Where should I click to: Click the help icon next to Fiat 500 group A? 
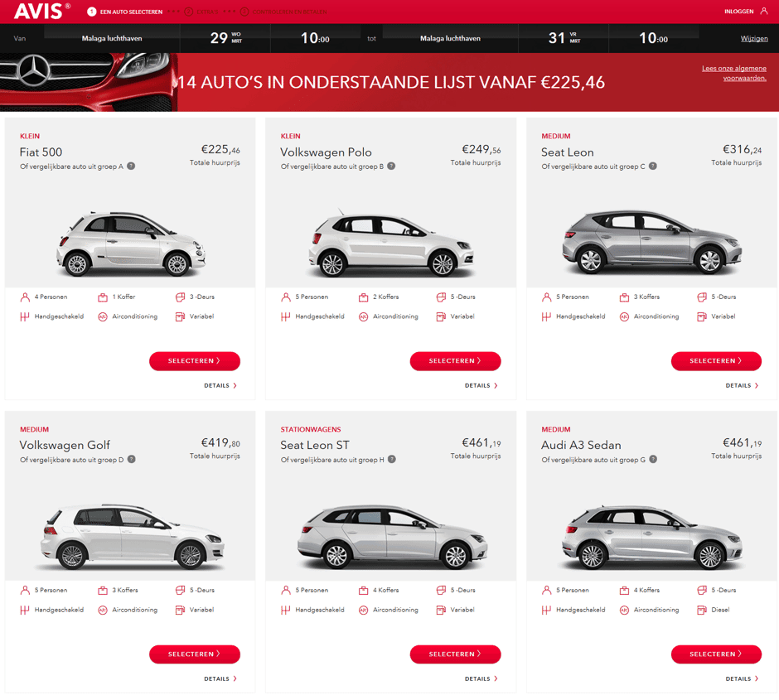tap(131, 167)
